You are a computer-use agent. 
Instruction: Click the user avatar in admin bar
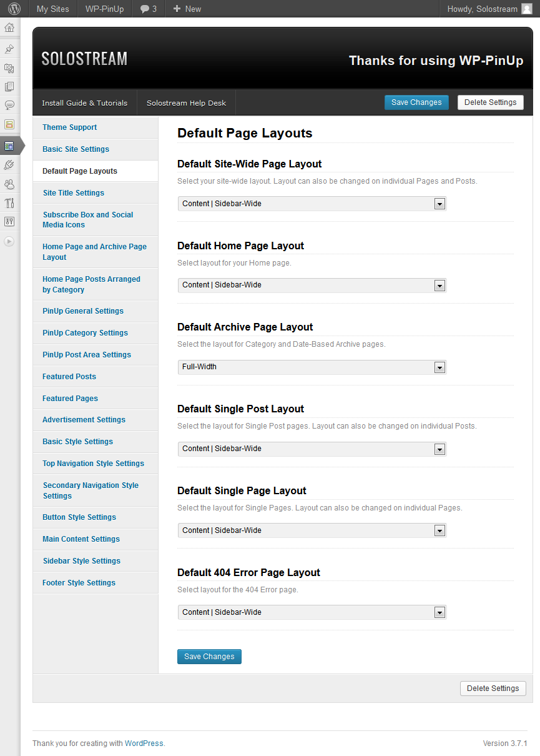527,9
